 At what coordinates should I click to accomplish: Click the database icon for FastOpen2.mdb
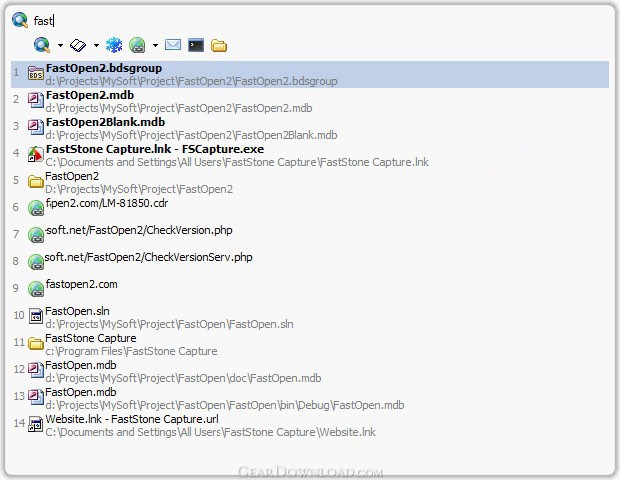point(36,100)
